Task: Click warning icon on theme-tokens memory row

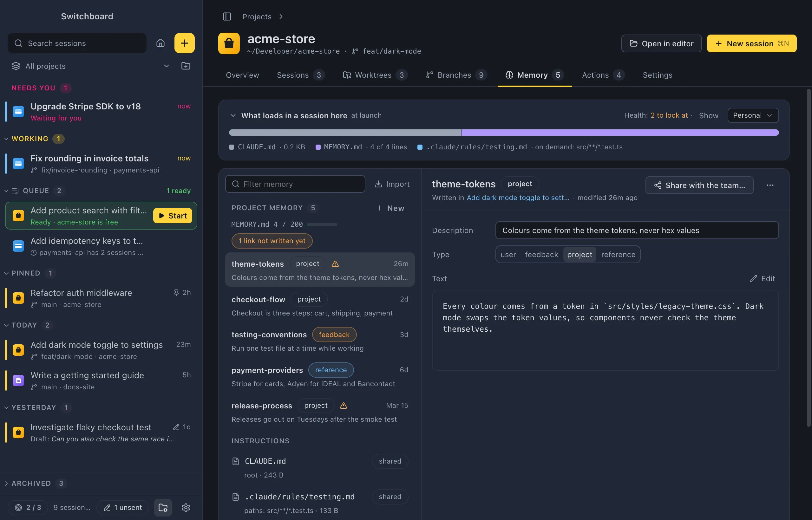Action: [x=335, y=264]
